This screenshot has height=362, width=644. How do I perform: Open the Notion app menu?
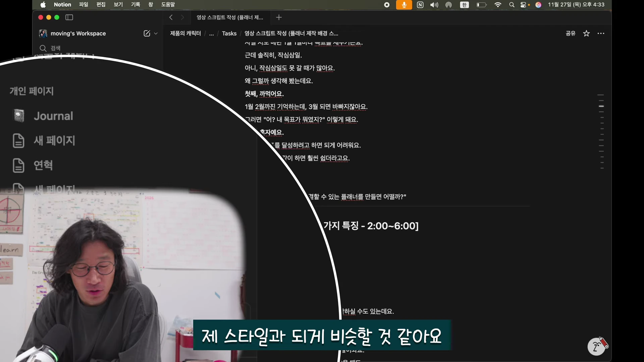click(62, 5)
